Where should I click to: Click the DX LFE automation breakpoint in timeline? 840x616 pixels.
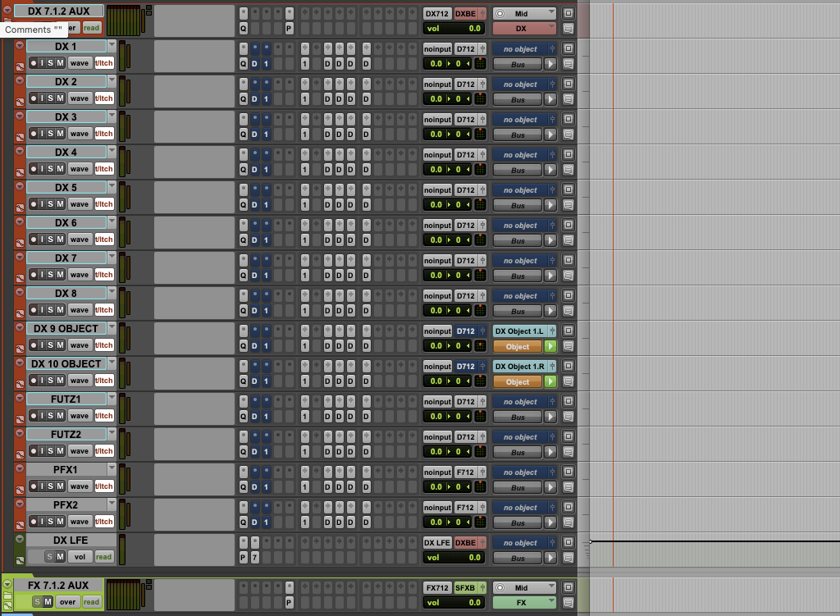click(591, 541)
